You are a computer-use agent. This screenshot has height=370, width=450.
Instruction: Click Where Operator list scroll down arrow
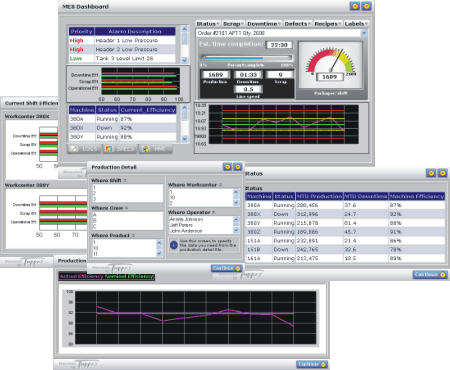[236, 230]
